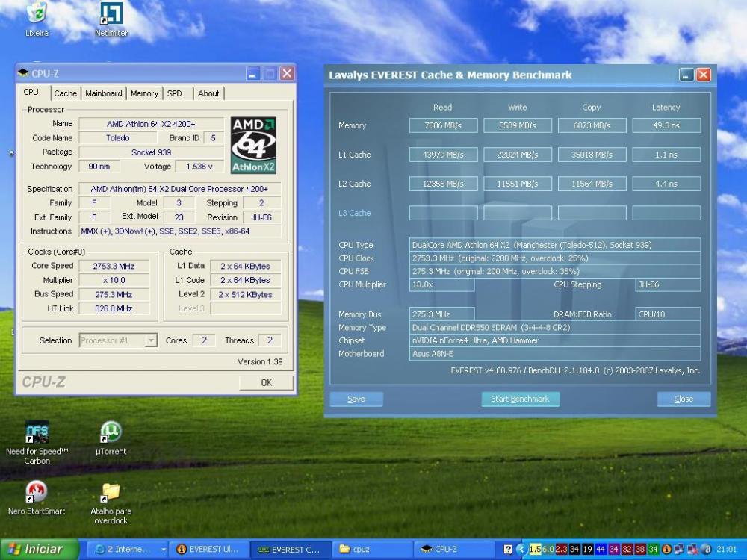747x560 pixels.
Task: Click the Save button in EVEREST
Action: [x=356, y=399]
